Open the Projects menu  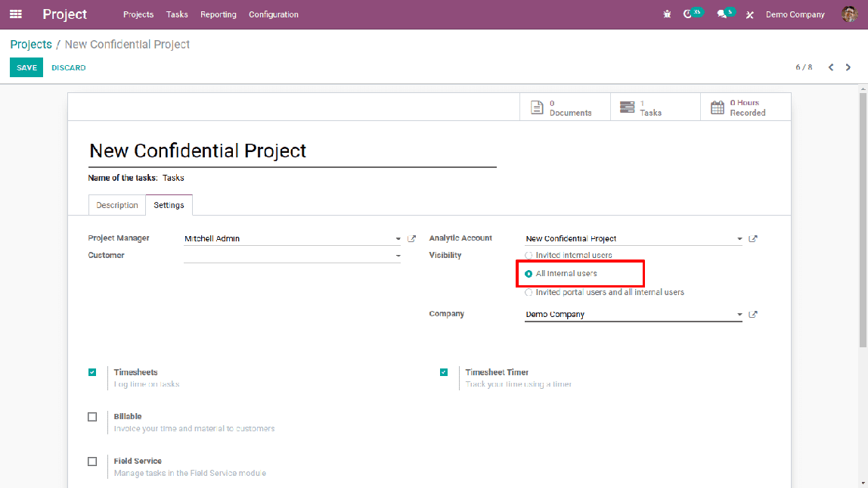[138, 14]
